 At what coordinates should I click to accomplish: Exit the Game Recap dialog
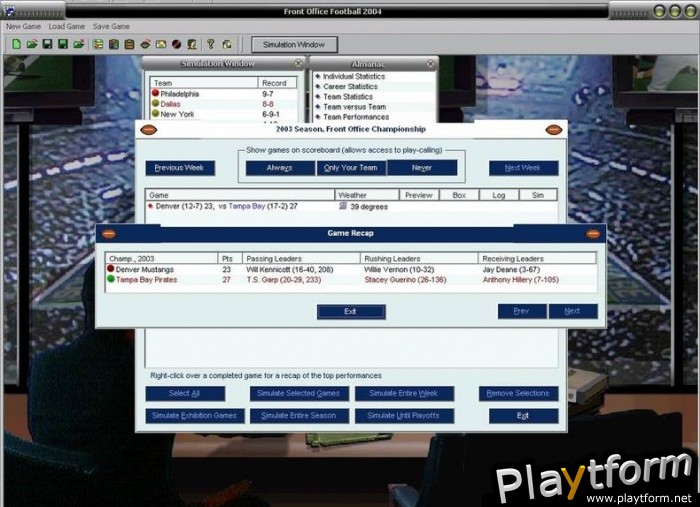(351, 312)
